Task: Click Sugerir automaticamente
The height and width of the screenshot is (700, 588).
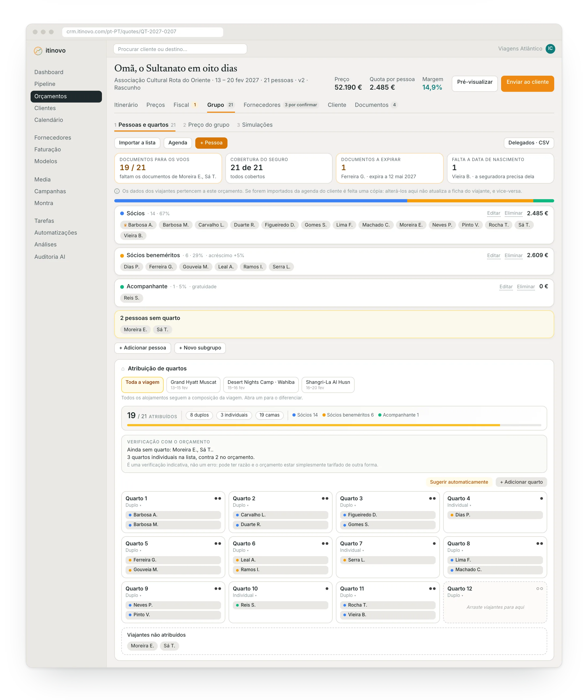Action: (x=459, y=482)
